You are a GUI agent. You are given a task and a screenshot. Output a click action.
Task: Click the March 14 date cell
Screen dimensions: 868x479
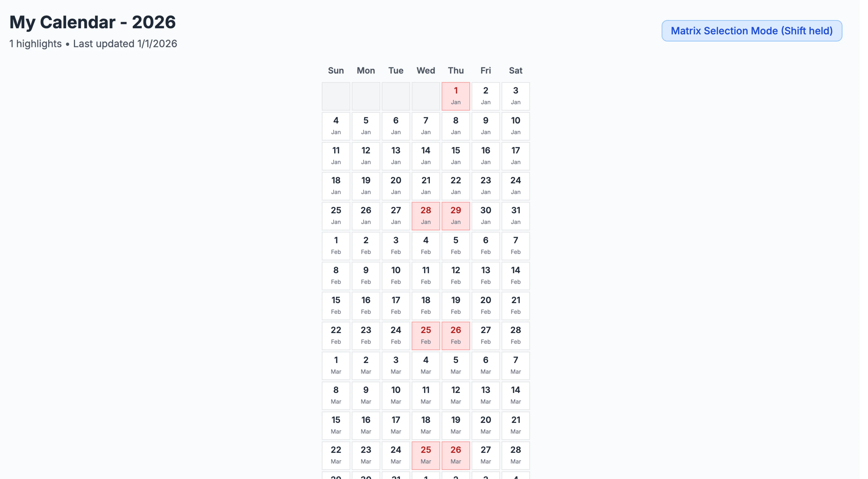516,395
